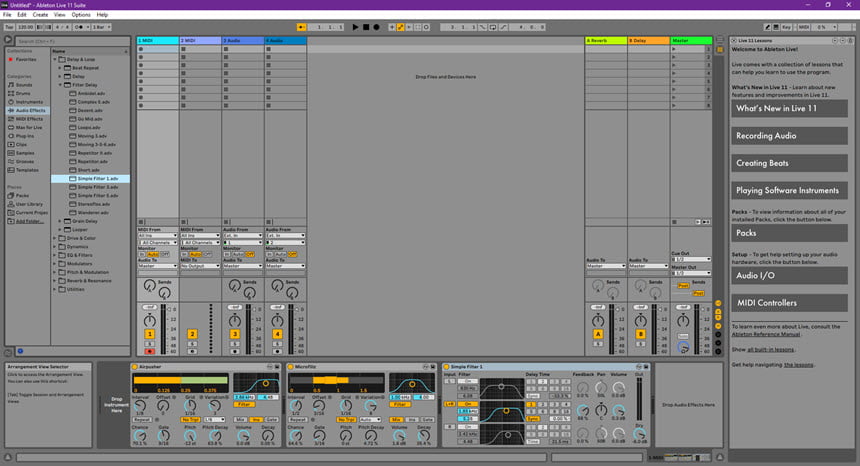Viewport: 860px width, 466px height.
Task: Start playback with the Play button
Action: pyautogui.click(x=355, y=27)
